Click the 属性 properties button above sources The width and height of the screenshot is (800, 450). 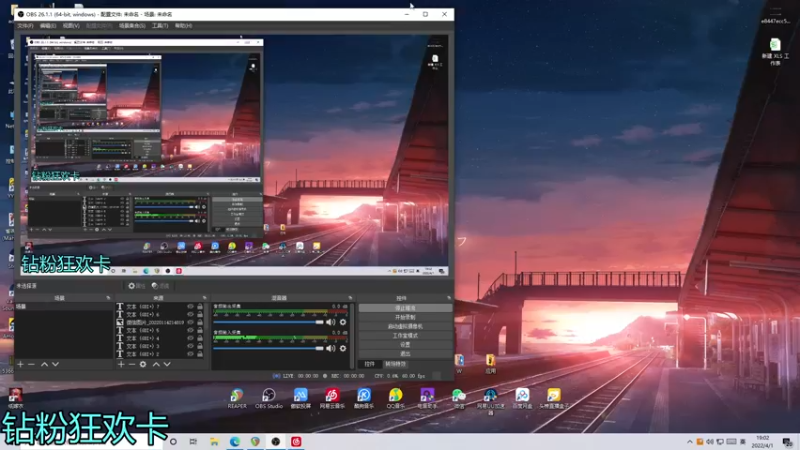coord(137,286)
